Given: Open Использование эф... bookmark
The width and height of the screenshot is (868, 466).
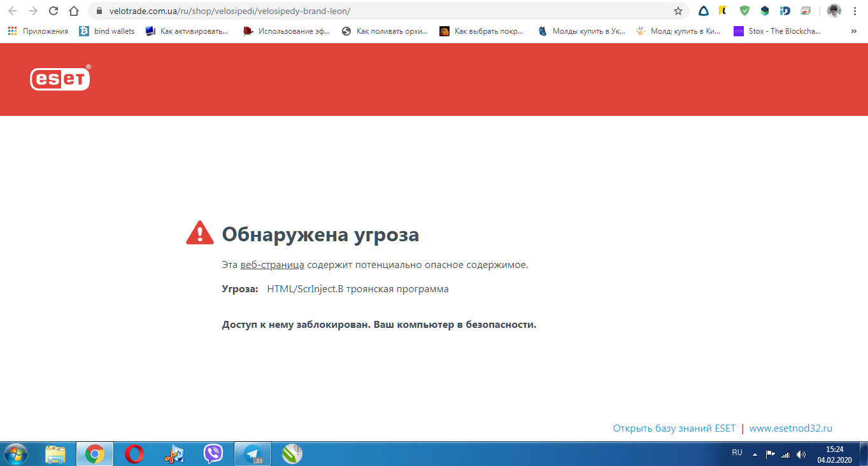Looking at the screenshot, I should coord(287,31).
